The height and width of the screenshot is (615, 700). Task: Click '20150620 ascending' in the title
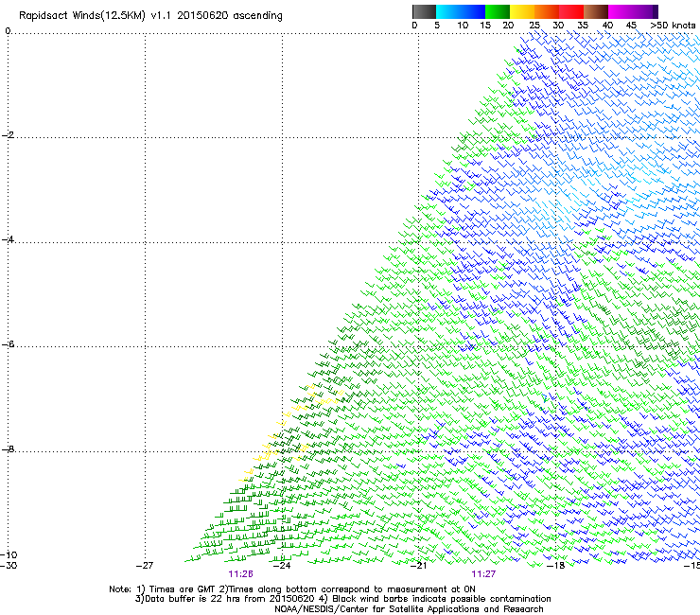[x=230, y=16]
